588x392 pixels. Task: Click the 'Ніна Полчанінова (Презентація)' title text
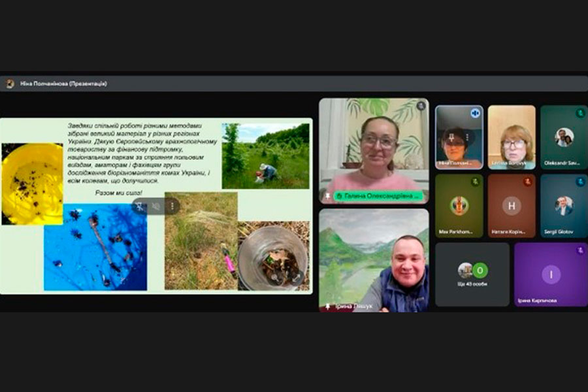63,84
